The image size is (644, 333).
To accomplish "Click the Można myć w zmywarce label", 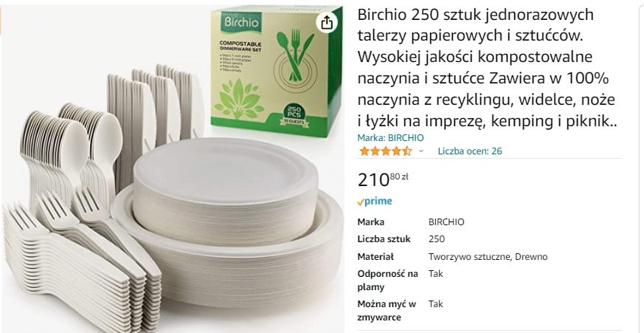I will (387, 311).
